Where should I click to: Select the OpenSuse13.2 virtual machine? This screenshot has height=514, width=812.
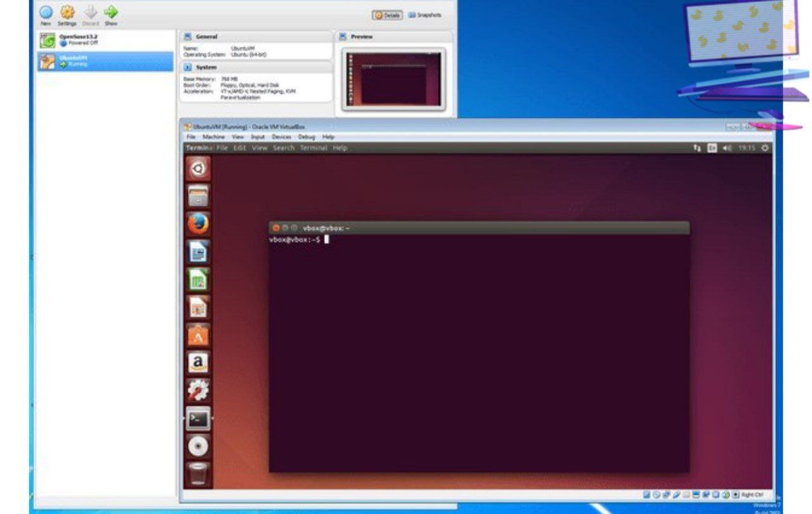pos(105,41)
